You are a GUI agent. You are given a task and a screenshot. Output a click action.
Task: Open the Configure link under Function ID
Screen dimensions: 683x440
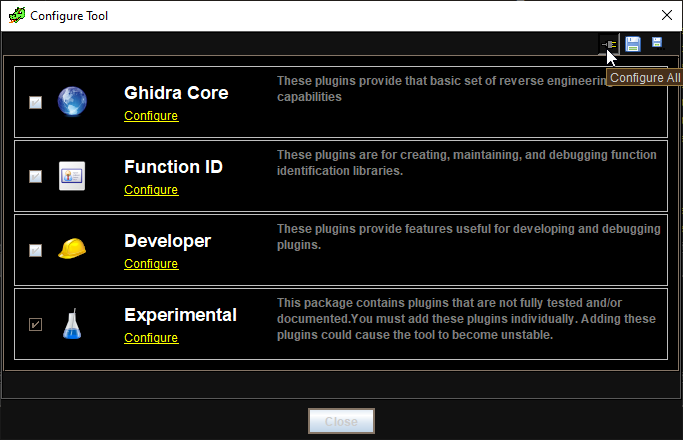tap(151, 190)
